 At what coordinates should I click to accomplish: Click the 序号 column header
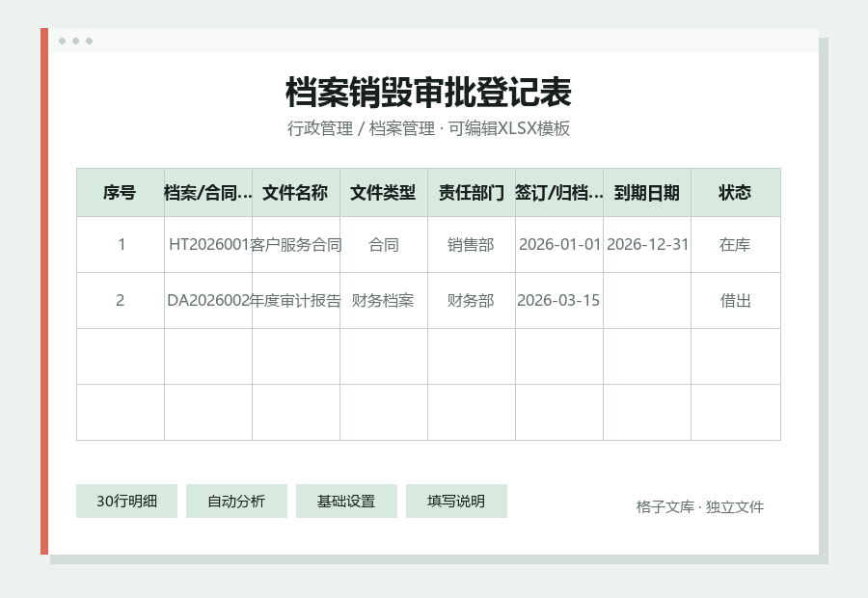coord(121,193)
